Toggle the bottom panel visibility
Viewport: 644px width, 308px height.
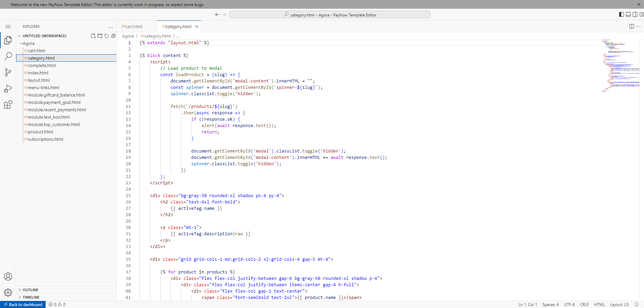628,14
